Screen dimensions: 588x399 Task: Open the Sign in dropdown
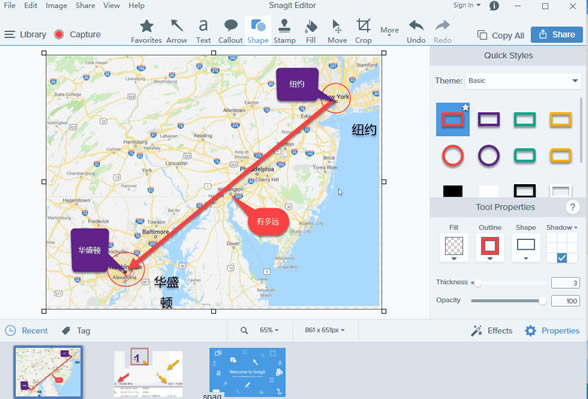coord(466,5)
